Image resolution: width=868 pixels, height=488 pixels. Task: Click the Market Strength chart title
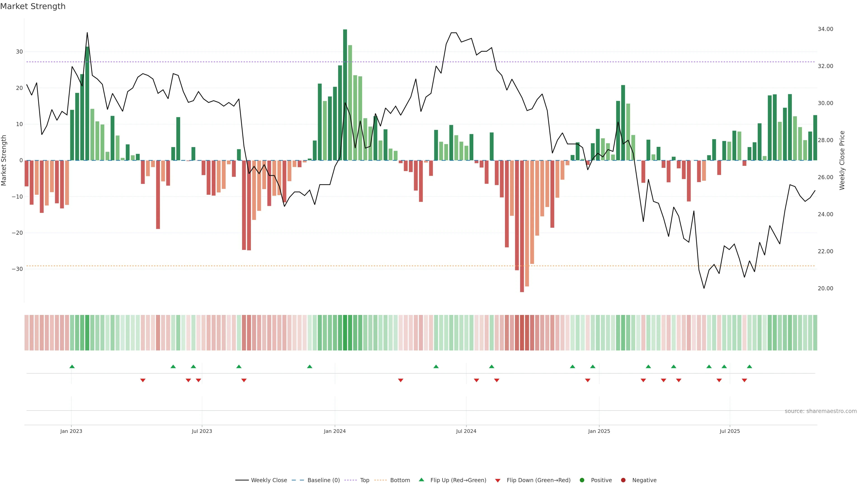point(33,6)
